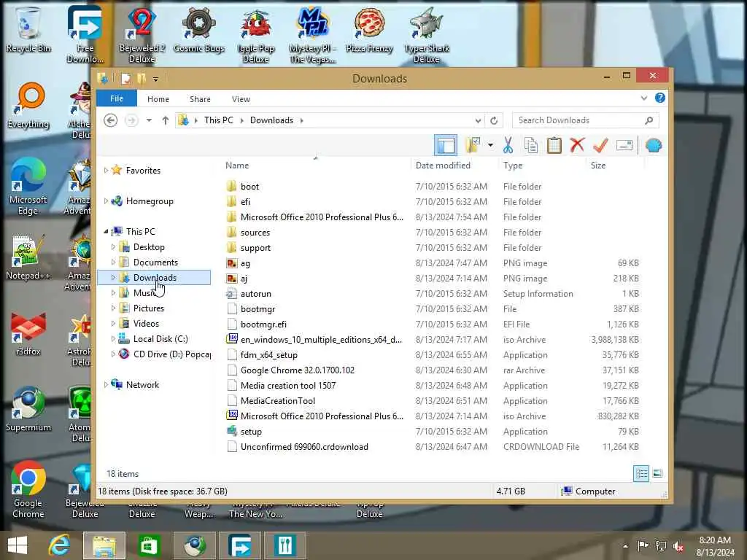747x560 pixels.
Task: Click the scissors Cut toolbar icon
Action: click(x=508, y=145)
